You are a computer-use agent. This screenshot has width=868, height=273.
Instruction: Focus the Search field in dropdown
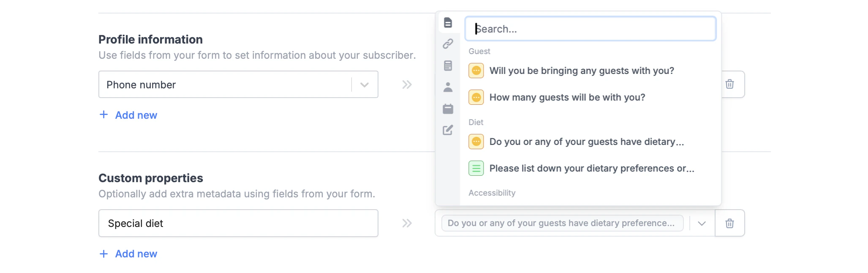(590, 29)
